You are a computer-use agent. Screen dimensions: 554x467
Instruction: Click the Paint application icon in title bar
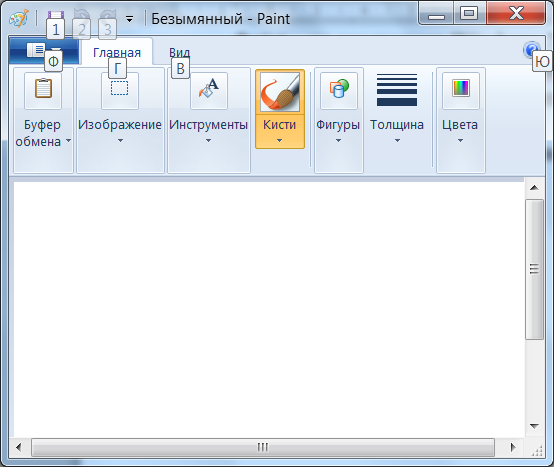(19, 18)
